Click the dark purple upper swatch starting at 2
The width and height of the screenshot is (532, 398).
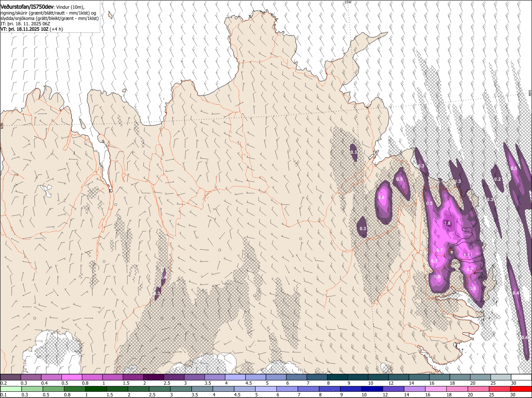coord(153,377)
